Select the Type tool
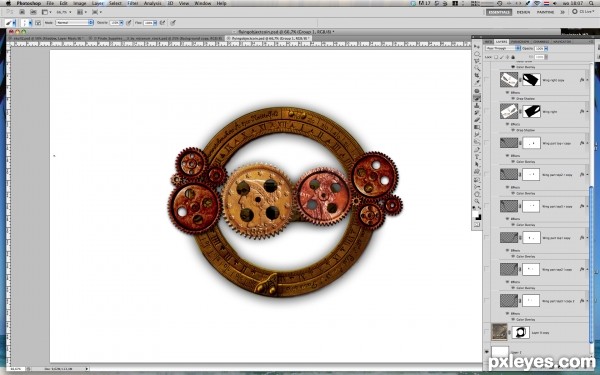The image size is (600, 375). (x=477, y=157)
